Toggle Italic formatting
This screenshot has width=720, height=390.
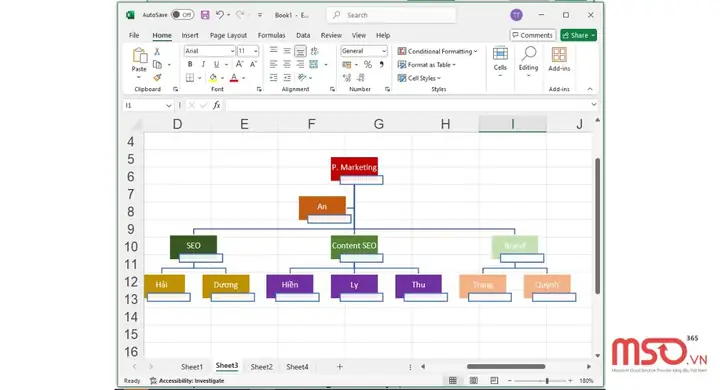pyautogui.click(x=203, y=64)
